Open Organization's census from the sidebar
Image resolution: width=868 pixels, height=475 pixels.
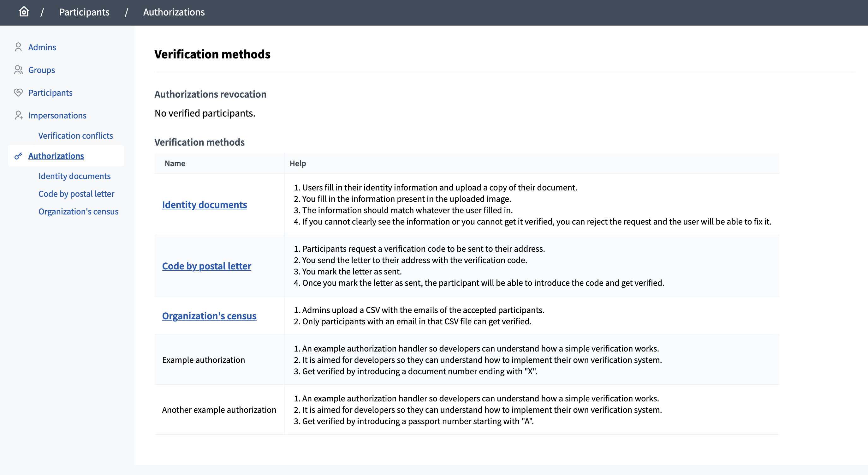tap(78, 211)
